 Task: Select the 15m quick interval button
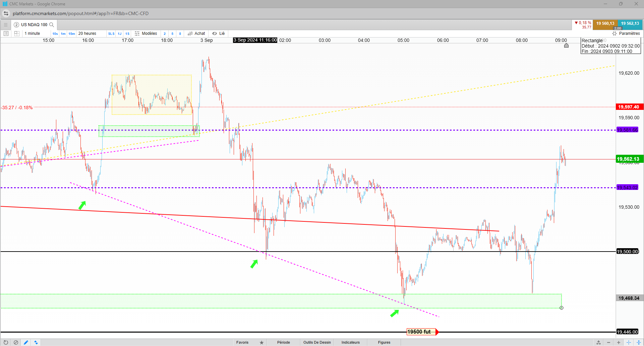[x=72, y=33]
